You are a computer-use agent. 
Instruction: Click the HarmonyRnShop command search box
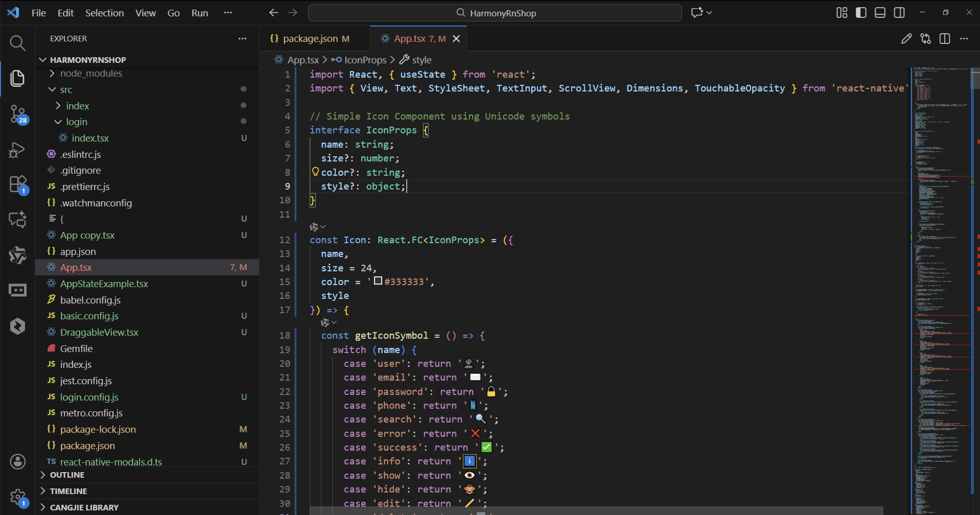[495, 13]
